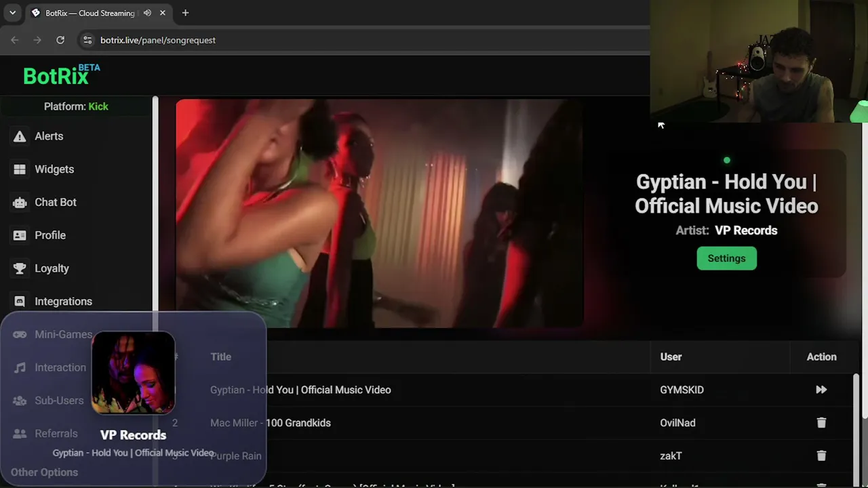Screen dimensions: 868x488
Task: Go forward in browser history
Action: [37, 40]
